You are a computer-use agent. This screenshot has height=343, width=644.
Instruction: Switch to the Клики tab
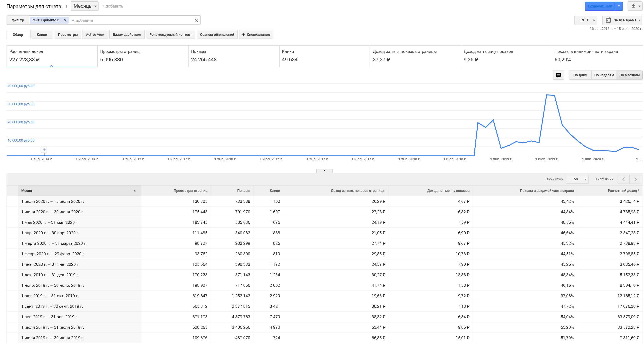tap(42, 34)
